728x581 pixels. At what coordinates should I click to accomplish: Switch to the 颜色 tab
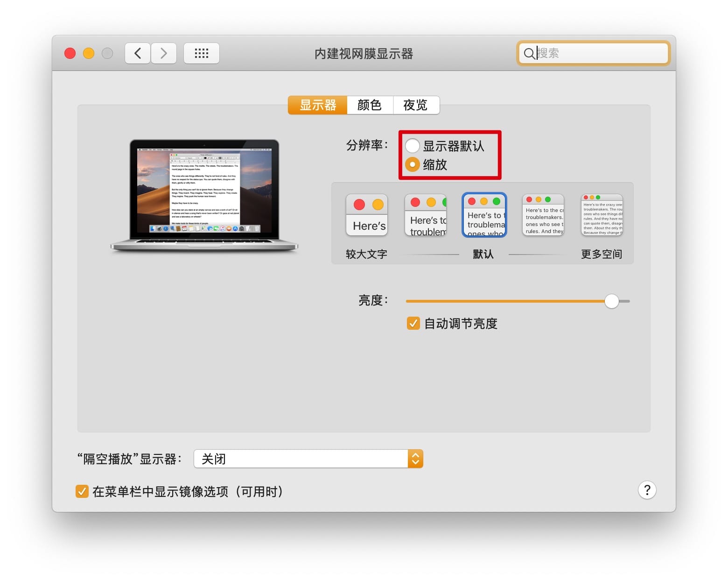(x=370, y=105)
